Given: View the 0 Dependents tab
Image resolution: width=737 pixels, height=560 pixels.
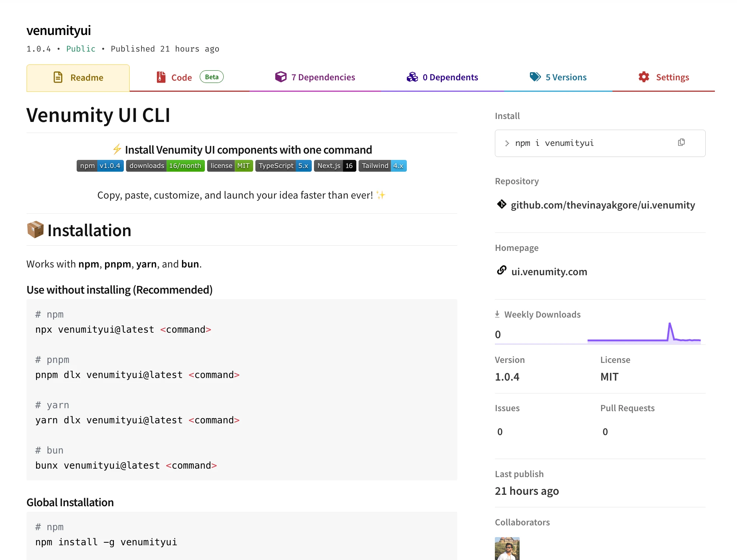Looking at the screenshot, I should 442,77.
